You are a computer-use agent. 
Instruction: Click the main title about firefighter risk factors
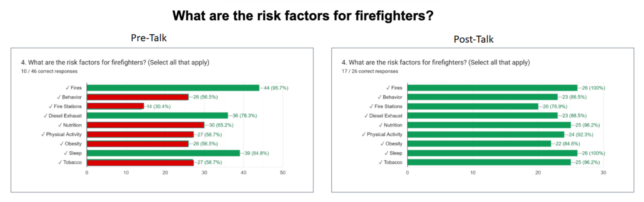(303, 16)
